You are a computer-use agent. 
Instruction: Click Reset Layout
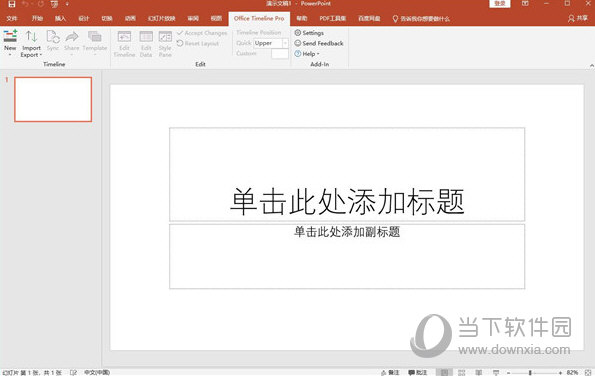coord(198,43)
